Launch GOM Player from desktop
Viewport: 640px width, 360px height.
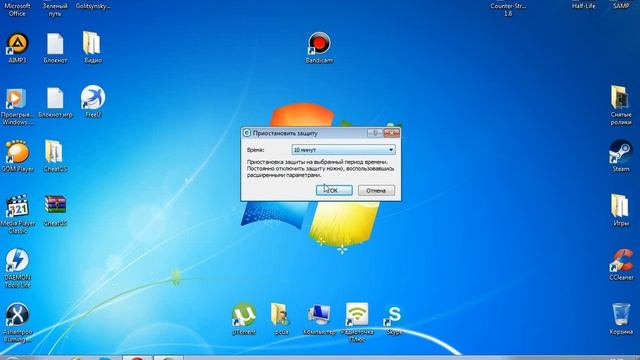pyautogui.click(x=17, y=152)
